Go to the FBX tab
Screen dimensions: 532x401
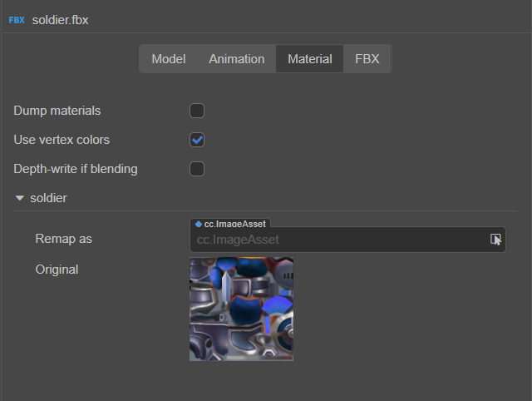[x=367, y=59]
